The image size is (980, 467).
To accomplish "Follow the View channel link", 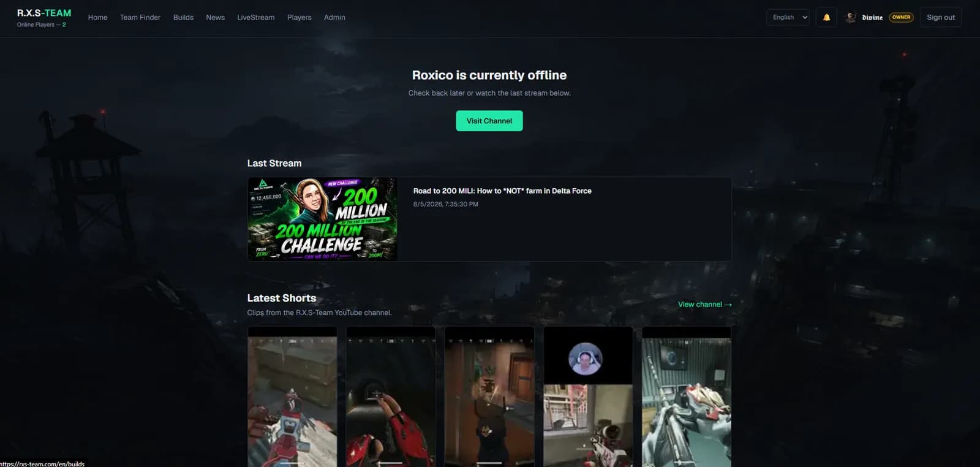I will (704, 304).
